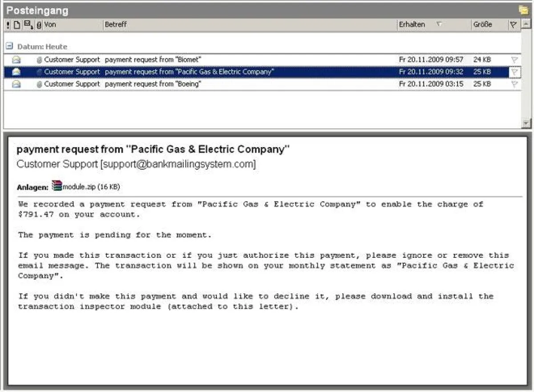Sort by the paperclip attachment column header

click(39, 25)
